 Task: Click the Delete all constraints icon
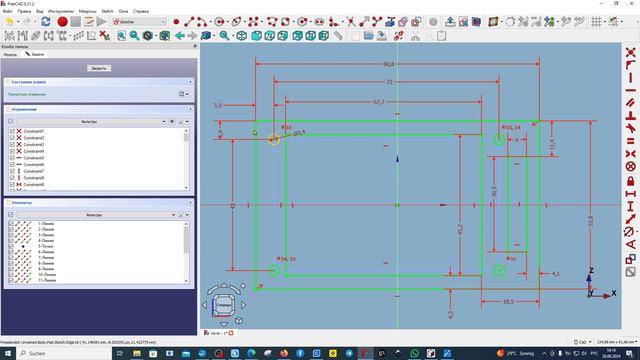104,36
